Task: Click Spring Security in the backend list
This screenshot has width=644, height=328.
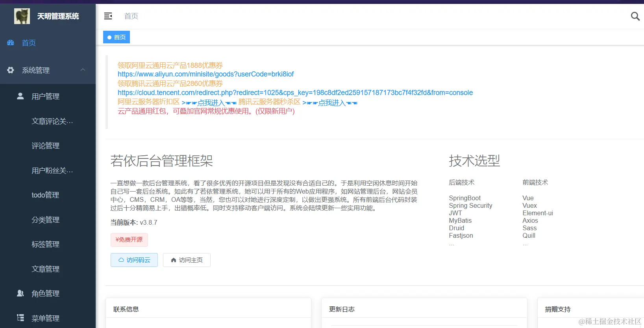Action: point(471,205)
